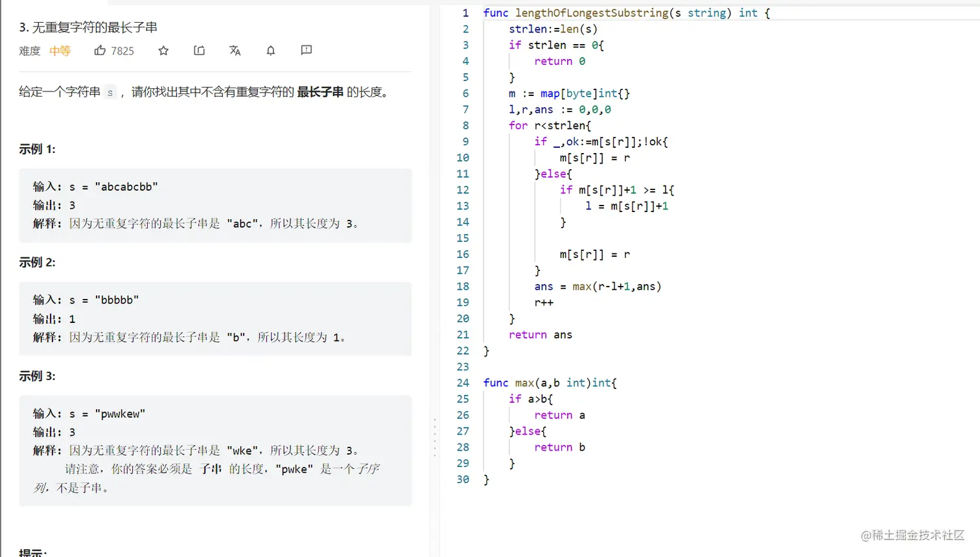This screenshot has width=980, height=557.
Task: Click the like count 7825
Action: [x=122, y=51]
